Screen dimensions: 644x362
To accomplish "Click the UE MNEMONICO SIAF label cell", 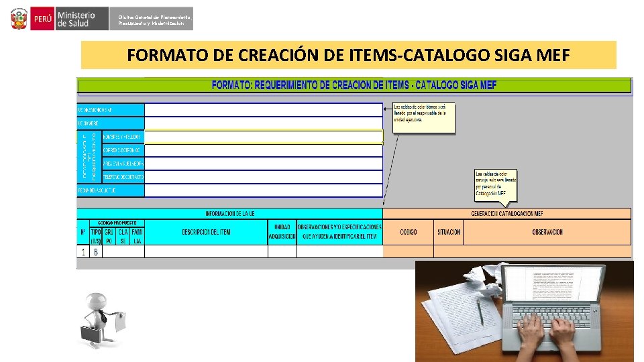I will [x=111, y=109].
